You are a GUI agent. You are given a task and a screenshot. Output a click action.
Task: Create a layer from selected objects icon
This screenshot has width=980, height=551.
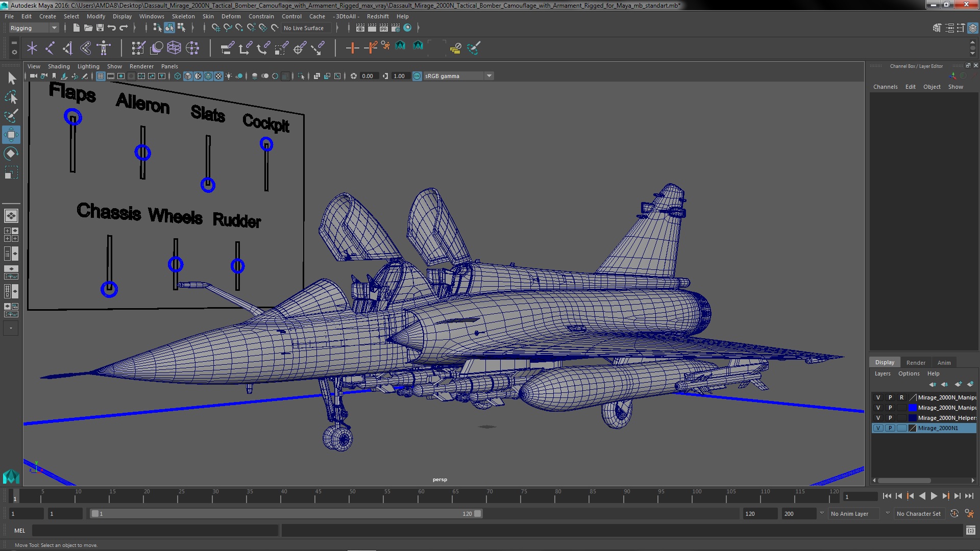click(x=970, y=384)
